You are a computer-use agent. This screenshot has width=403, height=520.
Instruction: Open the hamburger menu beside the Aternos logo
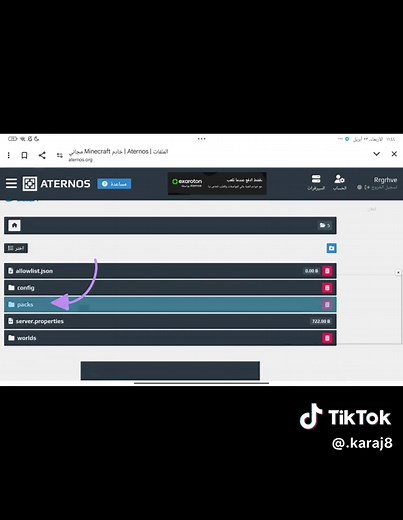pyautogui.click(x=11, y=183)
